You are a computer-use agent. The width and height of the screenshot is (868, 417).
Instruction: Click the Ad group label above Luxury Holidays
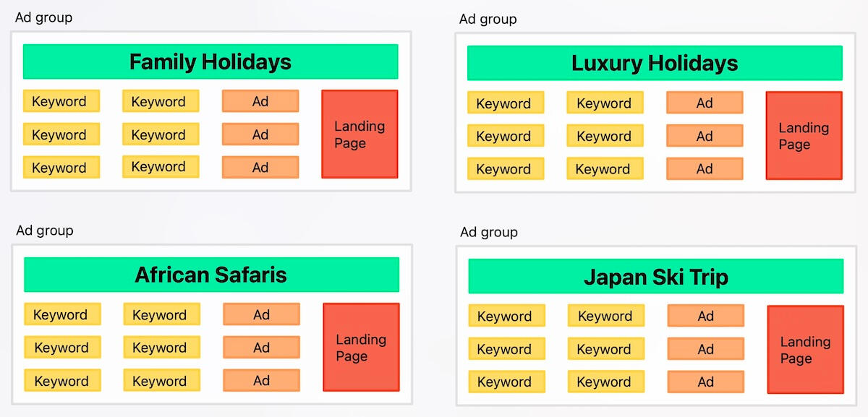click(x=488, y=19)
